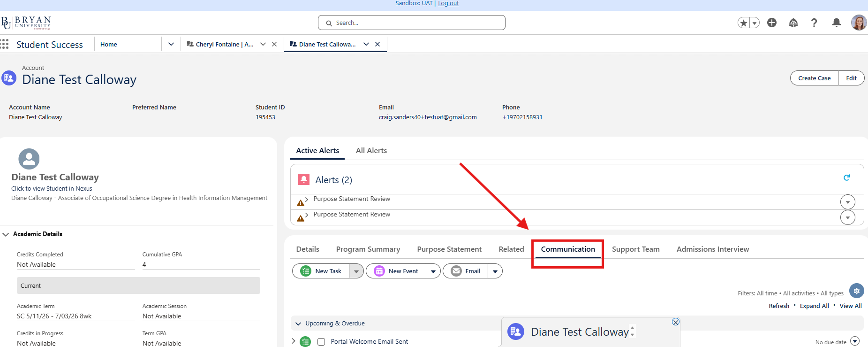Click the New Task button
The image size is (868, 347).
321,271
